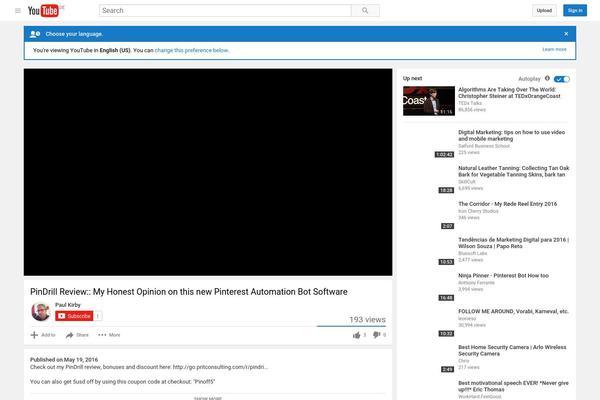Click the red Subscribe button
Screen dimensions: 600x400
click(x=74, y=316)
